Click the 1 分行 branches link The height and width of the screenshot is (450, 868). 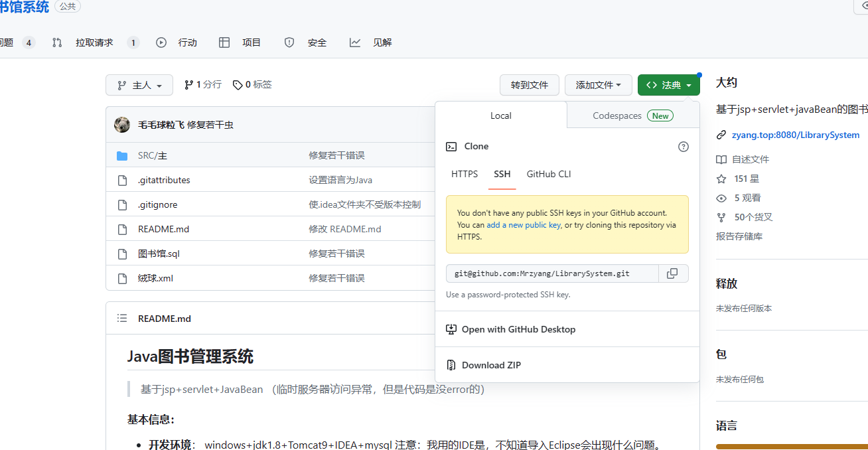pos(203,85)
